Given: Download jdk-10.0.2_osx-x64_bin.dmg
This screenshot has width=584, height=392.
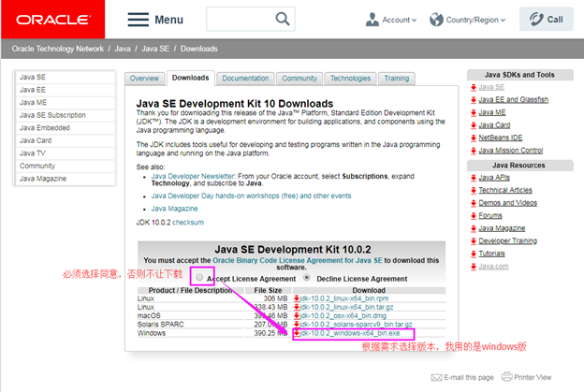Looking at the screenshot, I should 343,315.
